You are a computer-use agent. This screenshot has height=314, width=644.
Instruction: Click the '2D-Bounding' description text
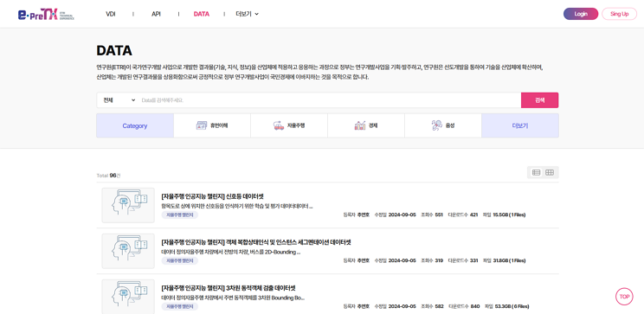click(231, 252)
